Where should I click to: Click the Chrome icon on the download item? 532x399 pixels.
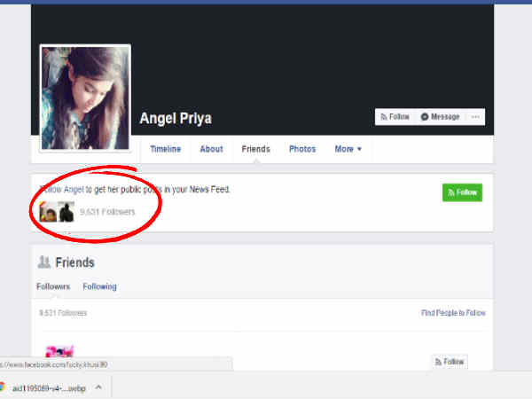(3, 387)
